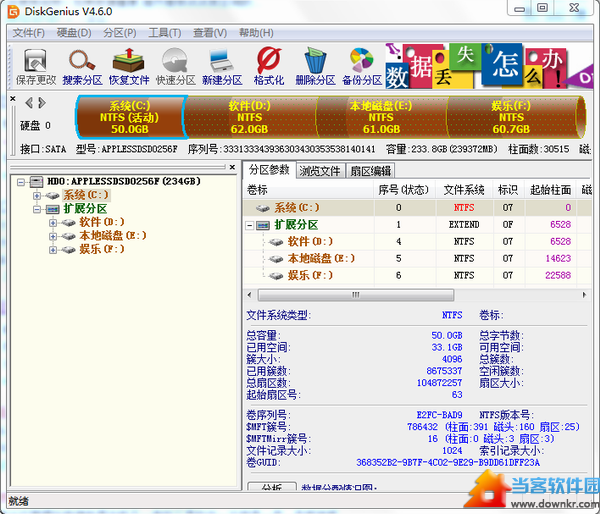Click the 文件系统 column header
The width and height of the screenshot is (600, 514).
pos(464,190)
